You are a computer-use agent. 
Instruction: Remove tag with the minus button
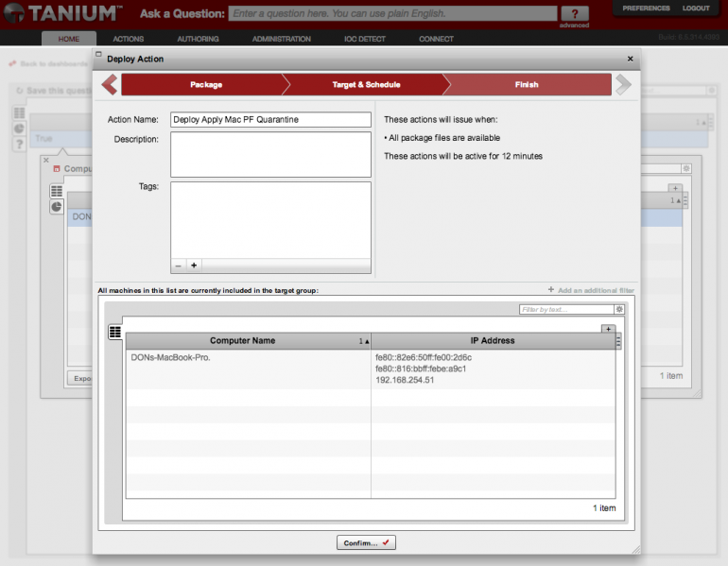tap(179, 266)
